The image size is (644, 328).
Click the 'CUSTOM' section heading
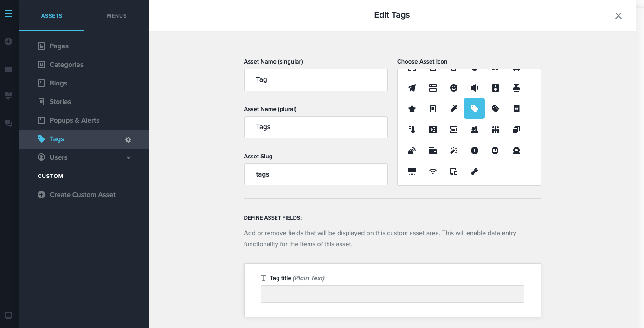click(50, 177)
